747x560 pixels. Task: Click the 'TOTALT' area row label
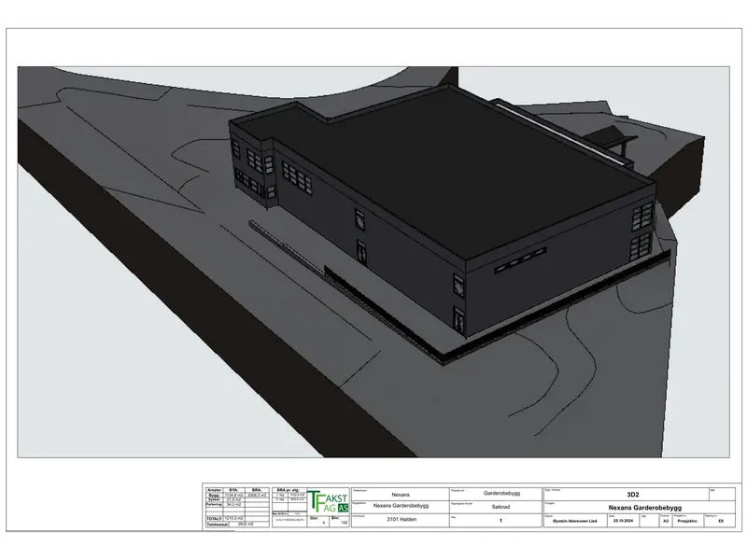coord(214,518)
